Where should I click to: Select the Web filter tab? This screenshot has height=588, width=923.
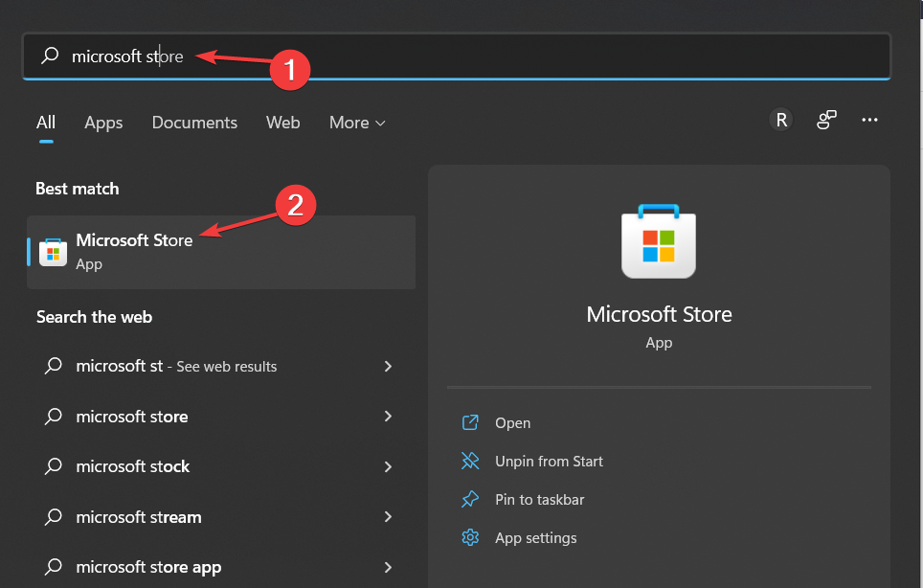(x=282, y=123)
